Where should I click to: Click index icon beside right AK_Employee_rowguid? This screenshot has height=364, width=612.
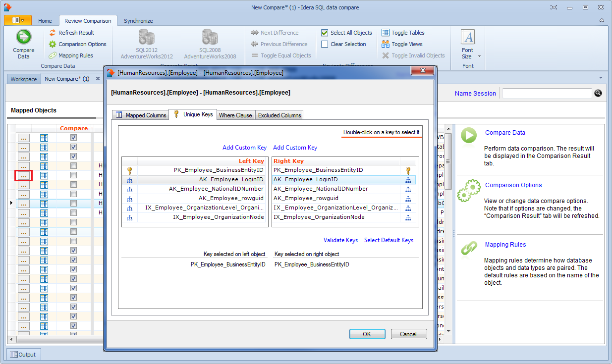point(408,198)
